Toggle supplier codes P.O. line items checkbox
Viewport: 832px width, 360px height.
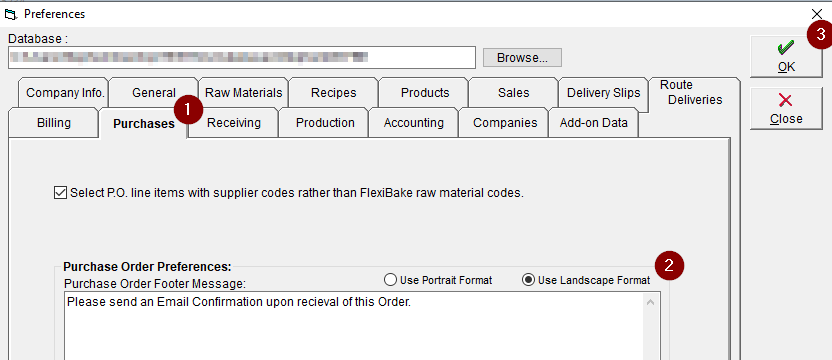[x=60, y=193]
